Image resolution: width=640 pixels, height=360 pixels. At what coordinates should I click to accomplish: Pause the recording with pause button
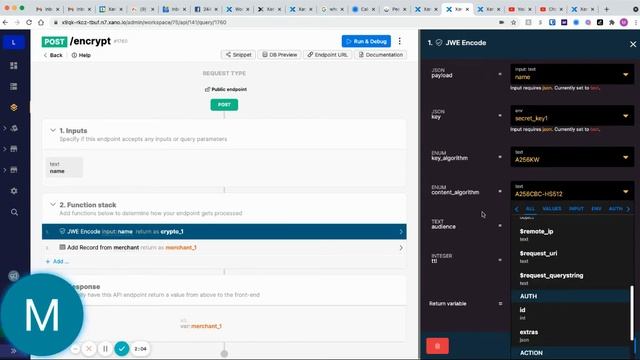point(105,349)
